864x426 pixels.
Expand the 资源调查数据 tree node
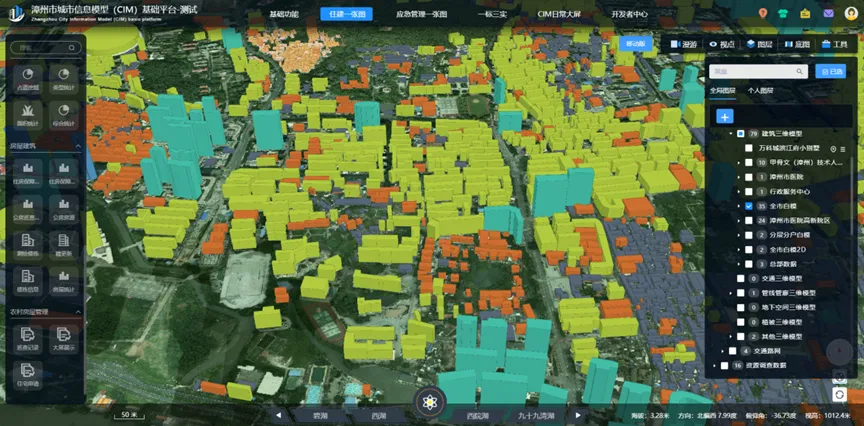(x=713, y=366)
